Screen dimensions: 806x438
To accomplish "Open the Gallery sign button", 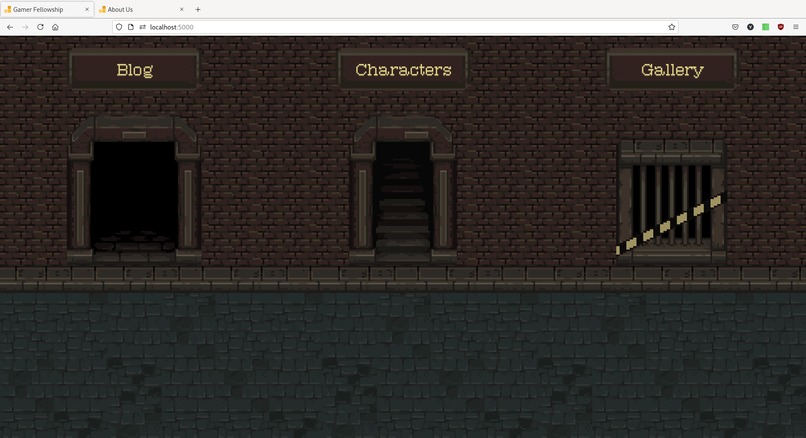I will 672,69.
